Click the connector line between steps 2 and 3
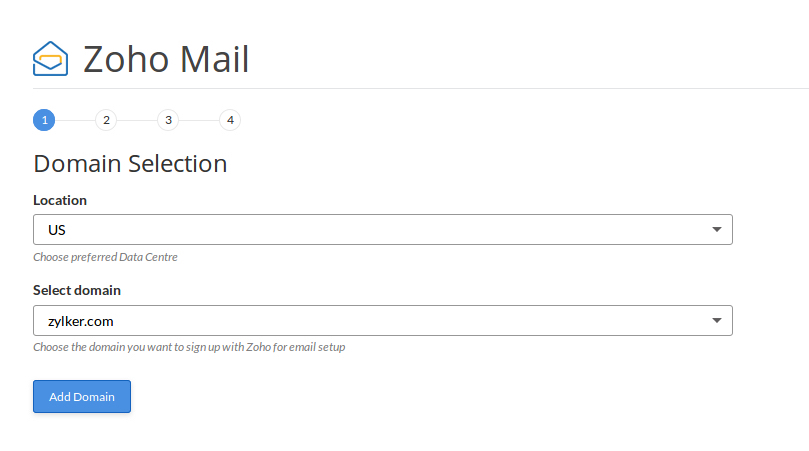Screen dimensions: 809x451 point(137,120)
